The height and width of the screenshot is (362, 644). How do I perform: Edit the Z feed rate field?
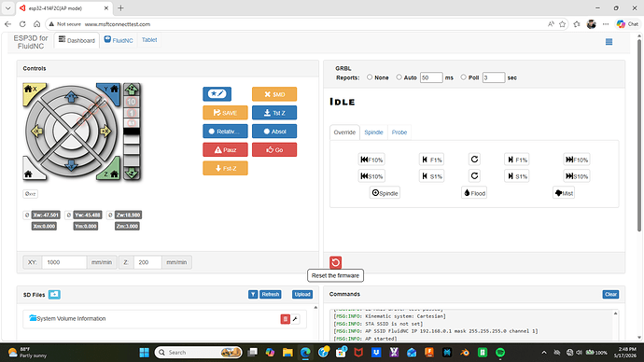(x=147, y=262)
